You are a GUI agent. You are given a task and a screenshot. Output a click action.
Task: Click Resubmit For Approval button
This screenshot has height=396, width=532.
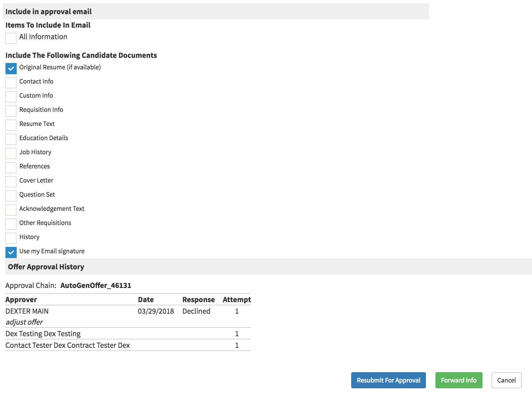[x=388, y=380]
